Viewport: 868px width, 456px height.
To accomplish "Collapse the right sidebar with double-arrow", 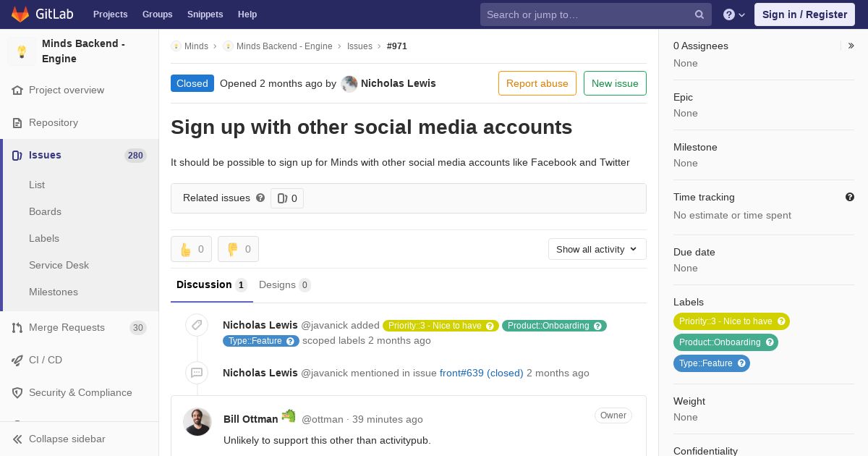I will (x=851, y=46).
